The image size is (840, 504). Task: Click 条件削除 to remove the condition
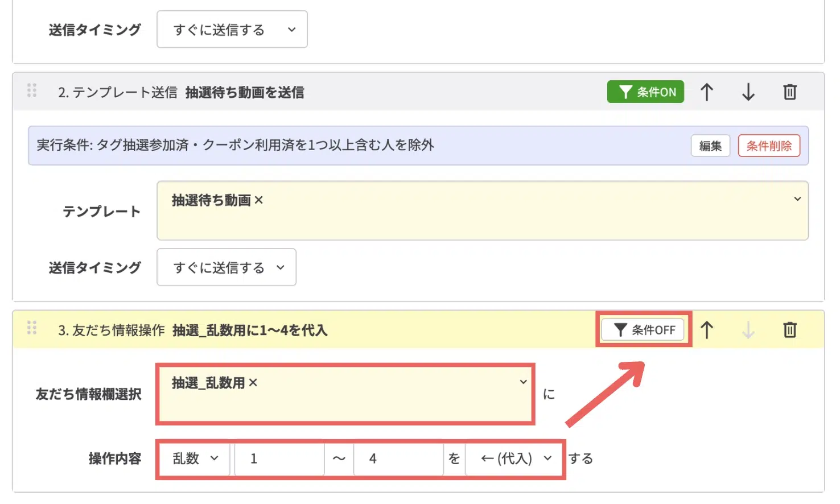click(x=769, y=146)
